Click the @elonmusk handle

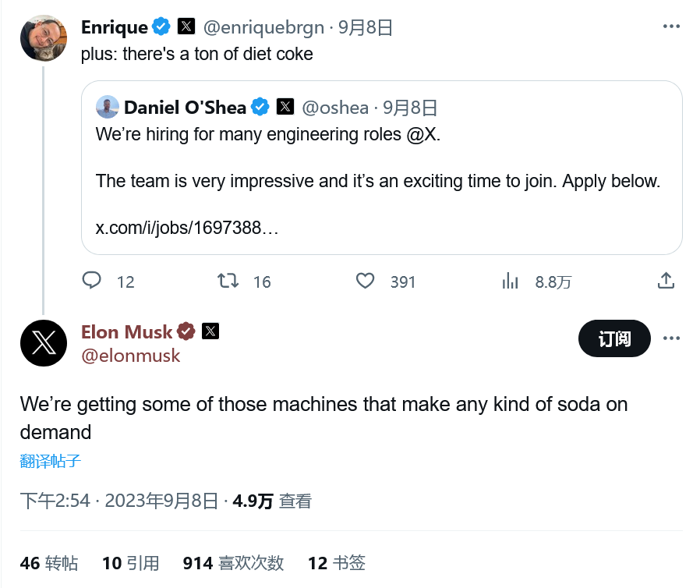[131, 356]
